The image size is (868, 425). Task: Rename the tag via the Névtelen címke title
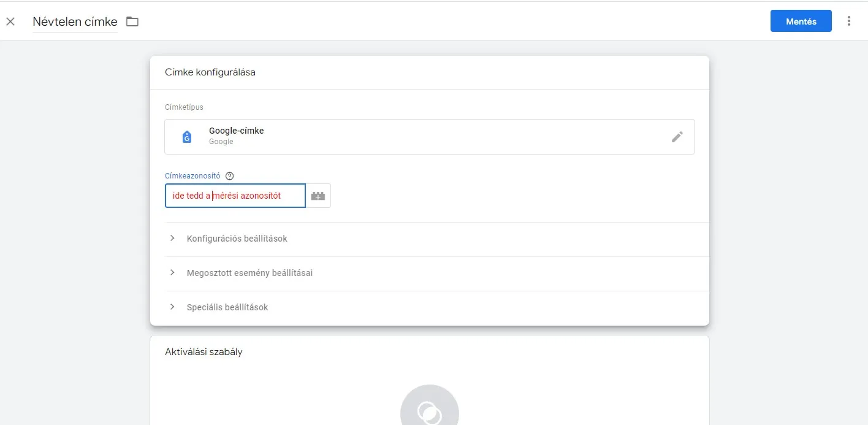pos(75,21)
